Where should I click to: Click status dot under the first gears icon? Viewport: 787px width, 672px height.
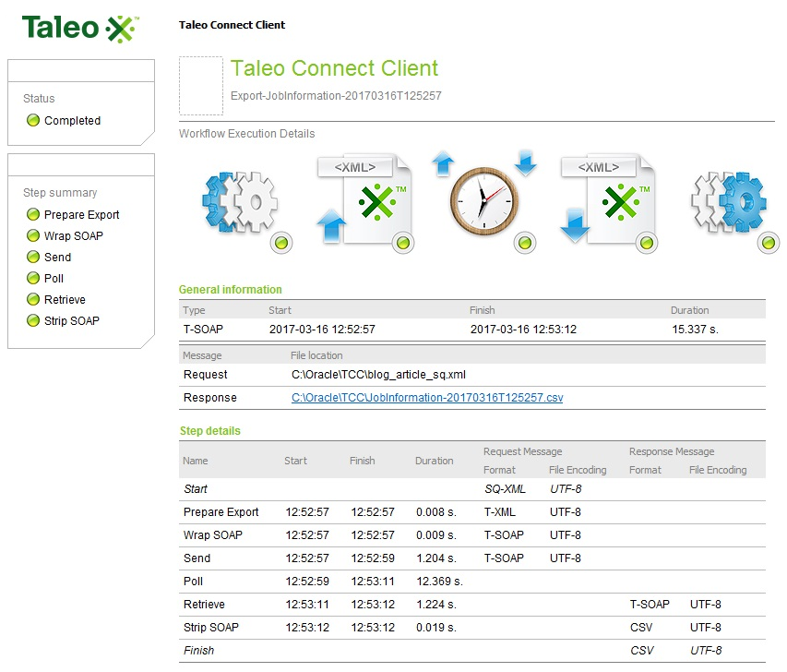click(281, 244)
